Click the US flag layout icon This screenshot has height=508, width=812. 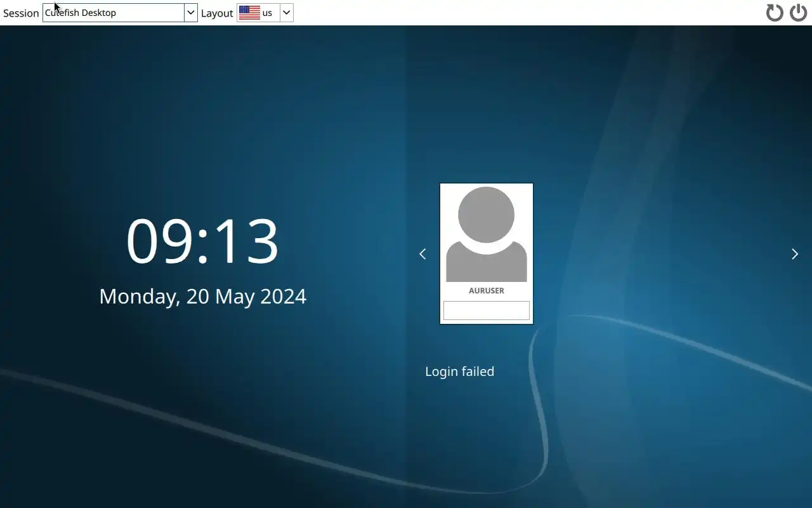point(249,13)
